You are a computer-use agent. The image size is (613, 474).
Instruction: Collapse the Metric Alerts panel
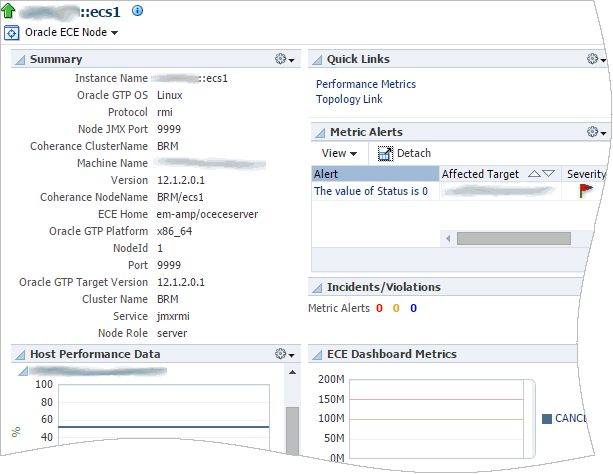(320, 133)
